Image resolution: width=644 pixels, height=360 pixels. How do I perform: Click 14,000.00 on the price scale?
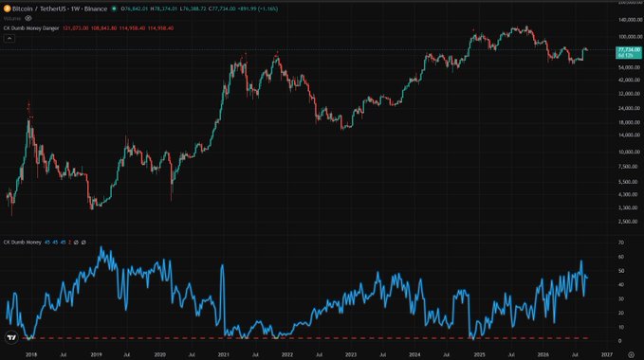point(630,135)
